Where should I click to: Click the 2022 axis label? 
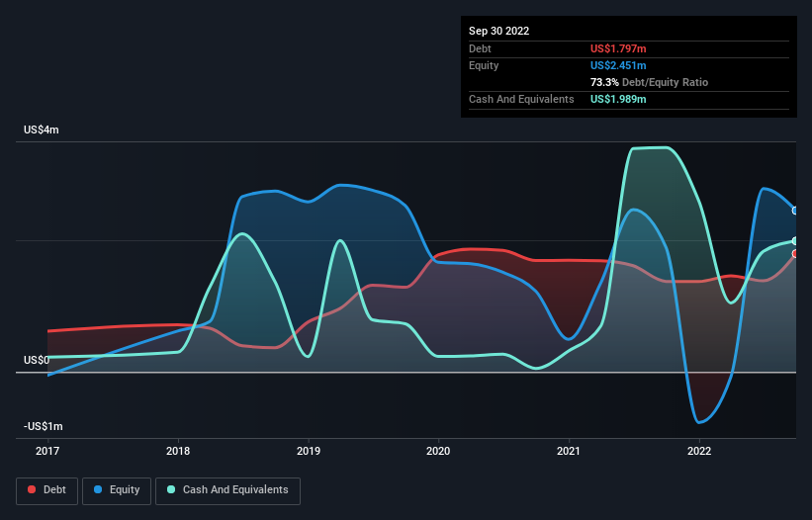[x=699, y=451]
